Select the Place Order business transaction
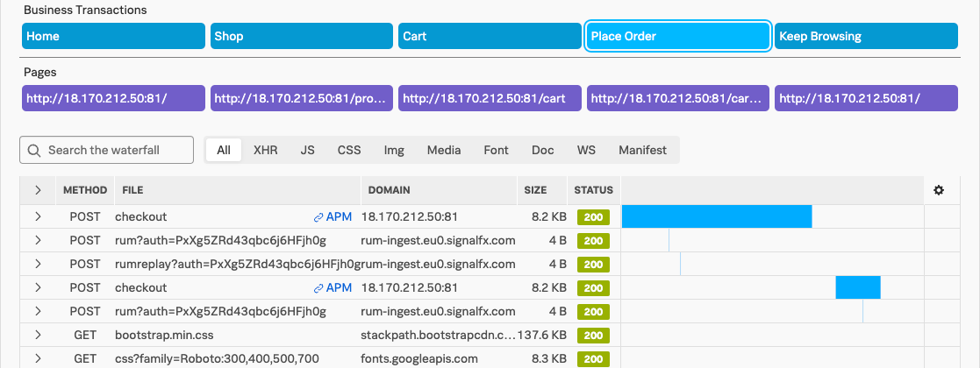The image size is (980, 368). click(678, 37)
